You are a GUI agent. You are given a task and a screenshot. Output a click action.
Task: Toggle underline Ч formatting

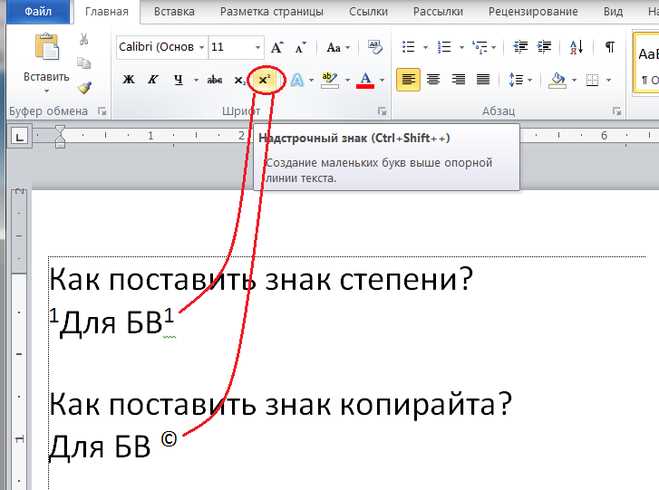[x=178, y=79]
